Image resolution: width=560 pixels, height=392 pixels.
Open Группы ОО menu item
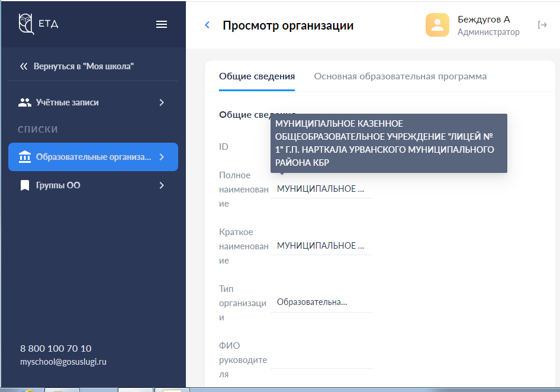coord(93,185)
